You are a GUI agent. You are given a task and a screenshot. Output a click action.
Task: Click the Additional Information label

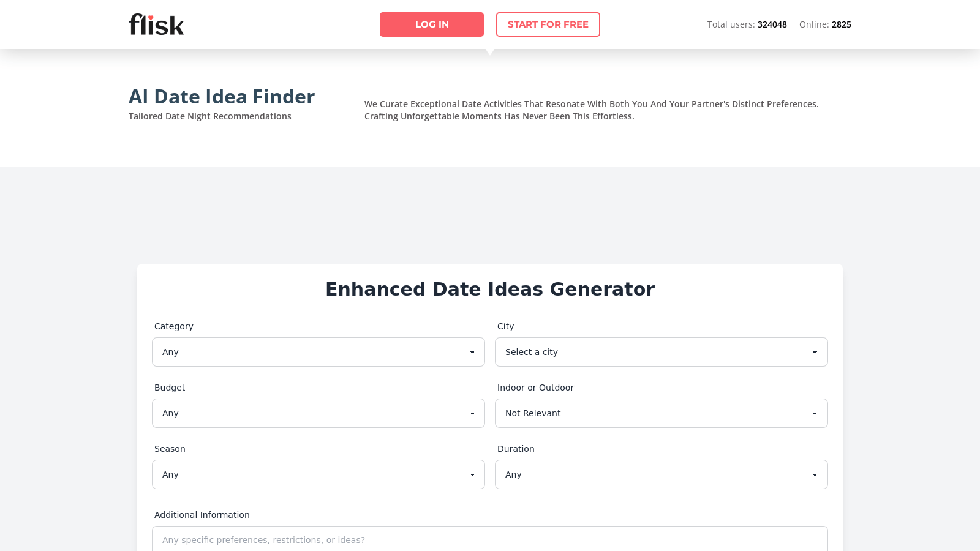(x=202, y=515)
